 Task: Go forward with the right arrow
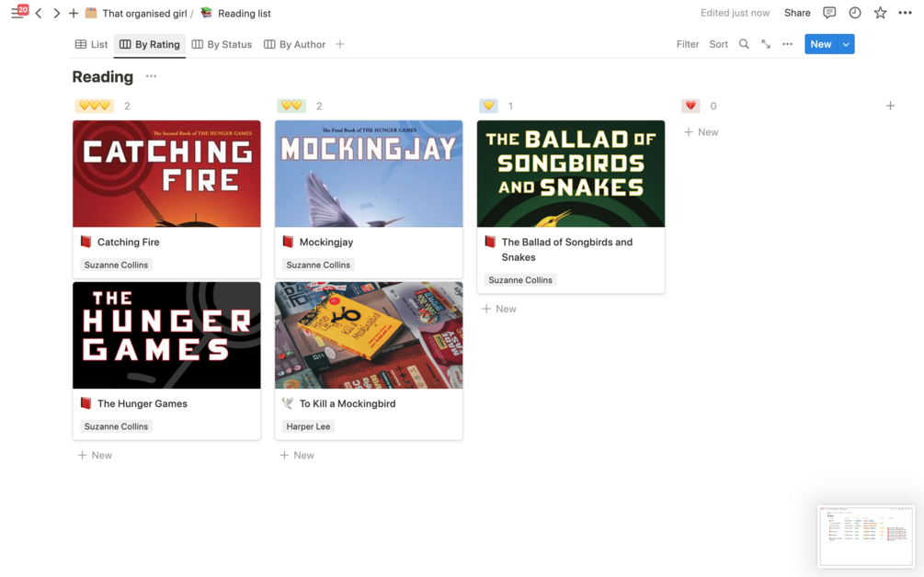[x=57, y=13]
